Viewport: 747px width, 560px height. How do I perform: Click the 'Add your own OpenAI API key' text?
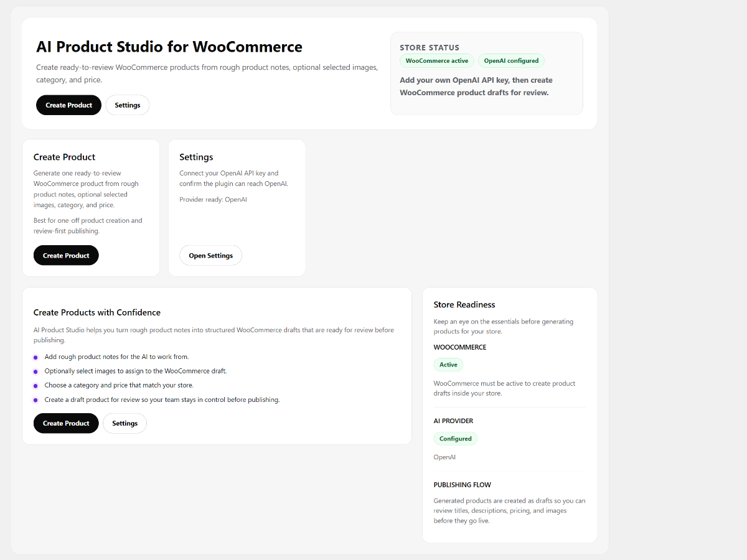(476, 86)
